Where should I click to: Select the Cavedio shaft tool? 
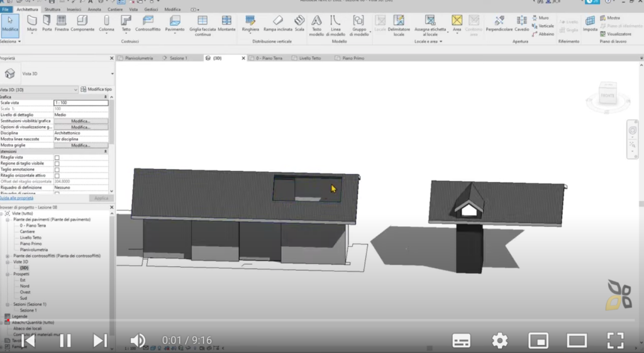coord(521,23)
